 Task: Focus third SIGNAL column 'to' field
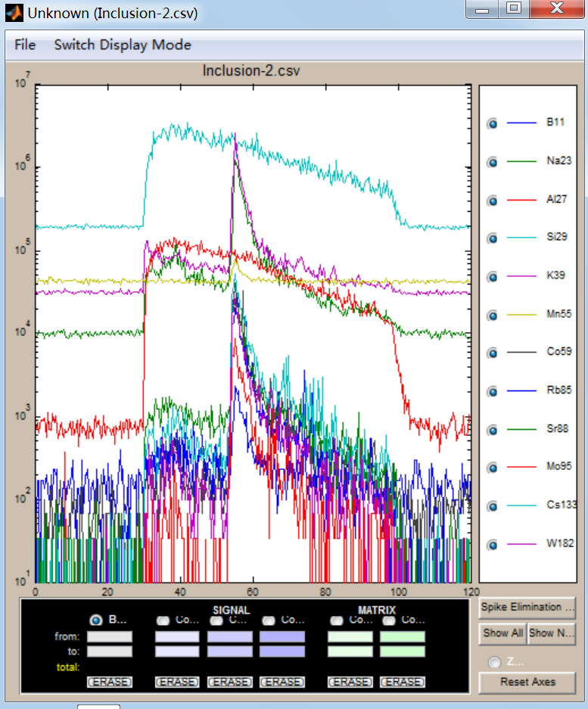(x=282, y=651)
